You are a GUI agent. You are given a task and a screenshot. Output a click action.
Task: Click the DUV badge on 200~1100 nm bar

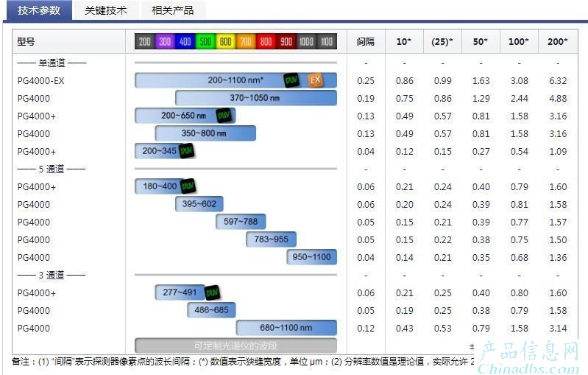point(291,80)
